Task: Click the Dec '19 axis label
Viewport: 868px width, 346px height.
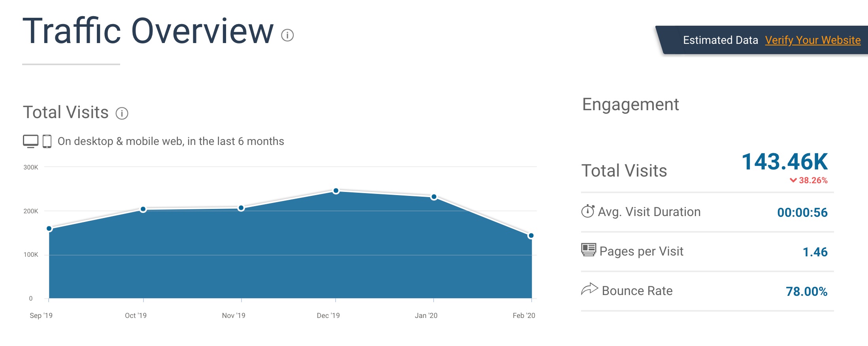Action: pos(328,315)
